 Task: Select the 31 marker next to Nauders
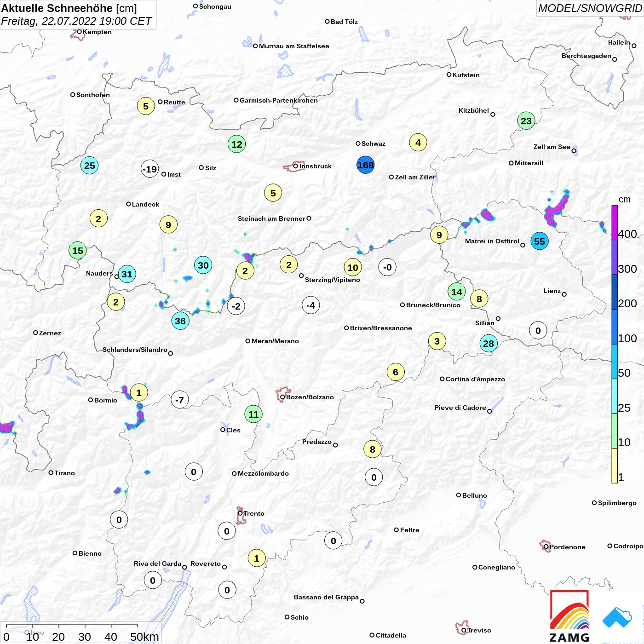[x=127, y=274]
